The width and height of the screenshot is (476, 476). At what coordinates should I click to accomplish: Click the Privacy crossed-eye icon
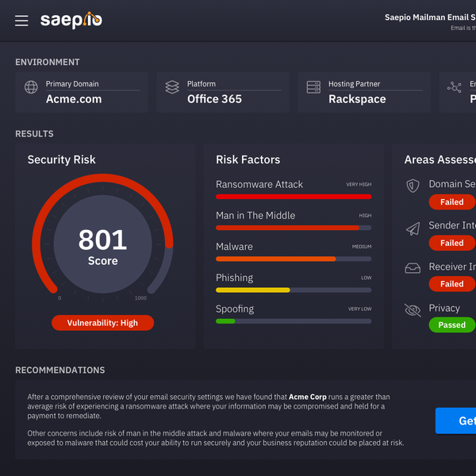(x=413, y=310)
